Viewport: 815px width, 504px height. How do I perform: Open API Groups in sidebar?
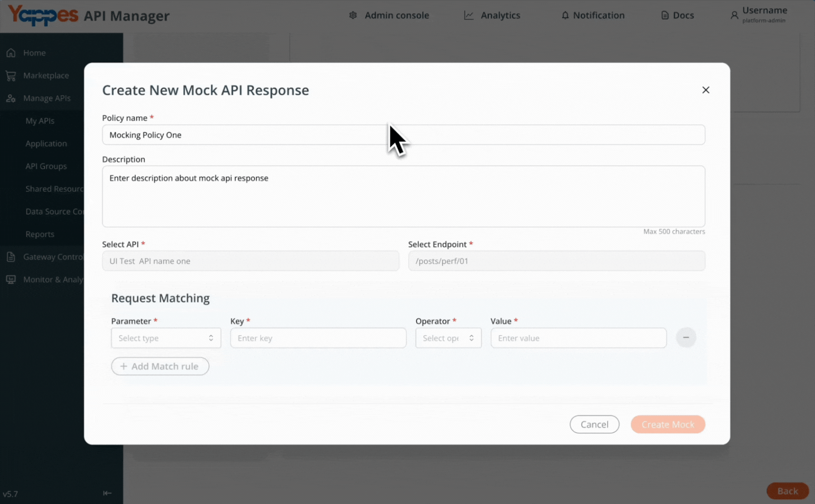pyautogui.click(x=46, y=166)
